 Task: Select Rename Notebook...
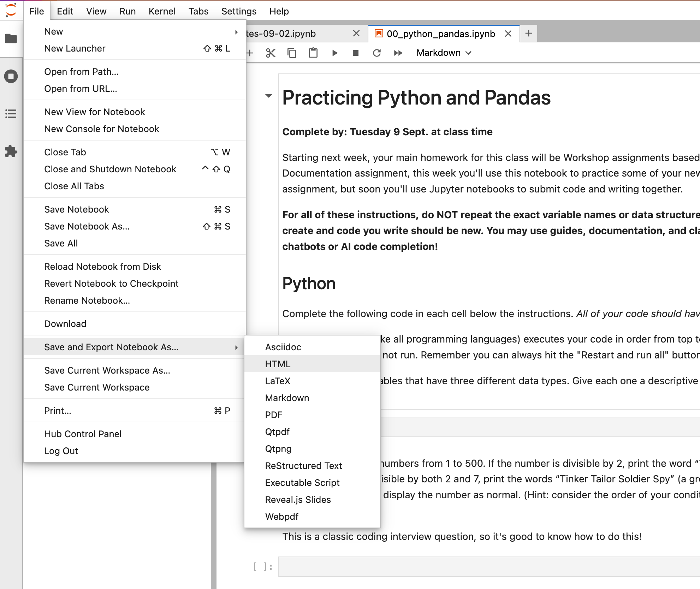(135, 301)
